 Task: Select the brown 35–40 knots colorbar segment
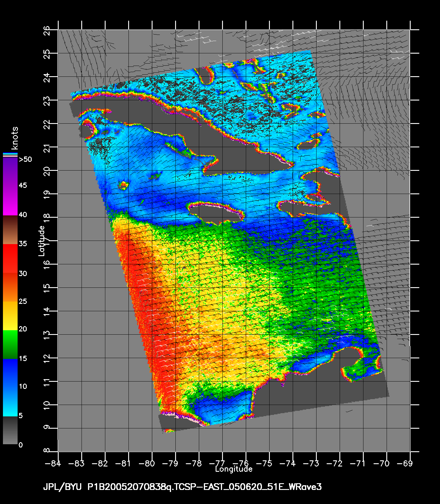tap(10, 230)
